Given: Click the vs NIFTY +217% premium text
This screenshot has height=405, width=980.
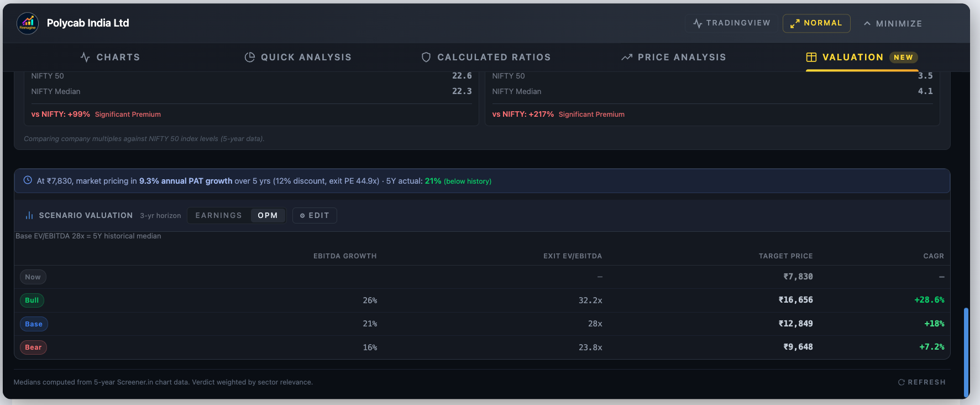Looking at the screenshot, I should 558,114.
